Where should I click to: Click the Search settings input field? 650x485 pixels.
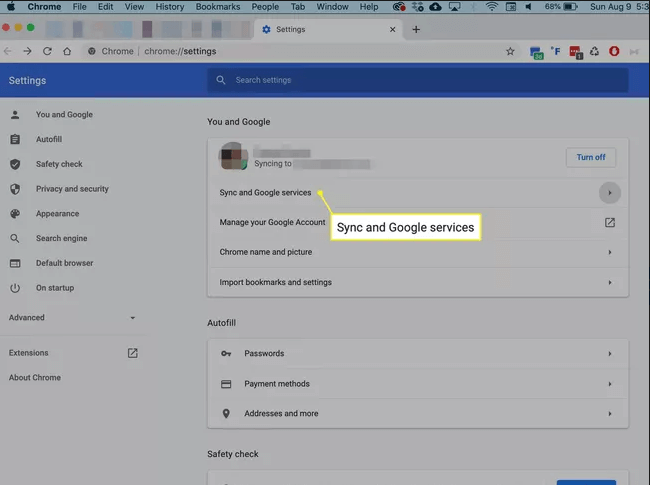[x=418, y=80]
